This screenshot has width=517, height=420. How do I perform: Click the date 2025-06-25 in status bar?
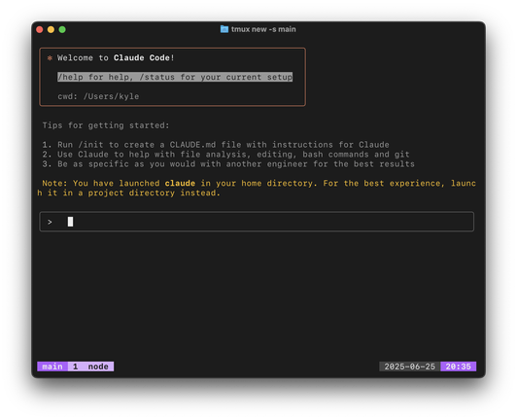[409, 367]
